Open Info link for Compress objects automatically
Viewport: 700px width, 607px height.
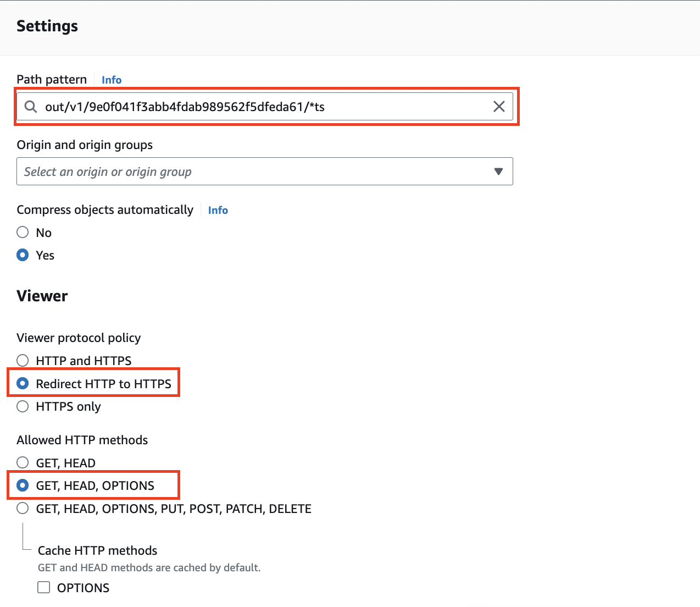(x=218, y=210)
